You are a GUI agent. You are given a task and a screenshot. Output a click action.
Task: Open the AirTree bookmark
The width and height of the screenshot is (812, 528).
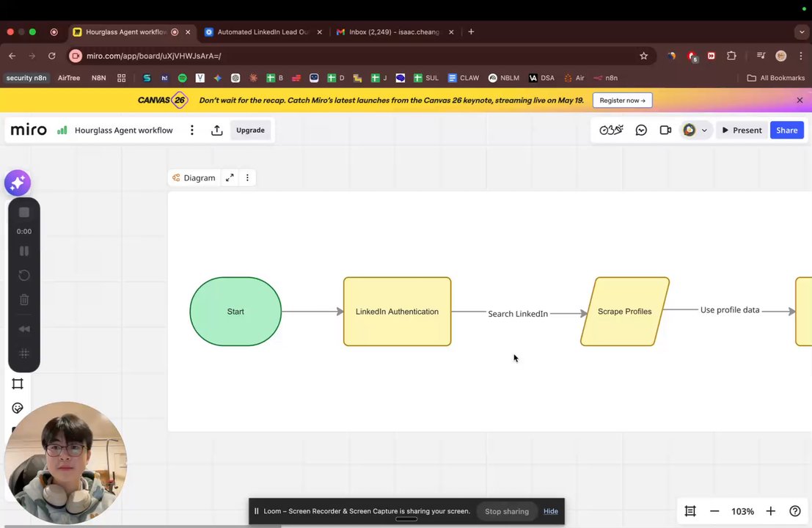tap(69, 78)
